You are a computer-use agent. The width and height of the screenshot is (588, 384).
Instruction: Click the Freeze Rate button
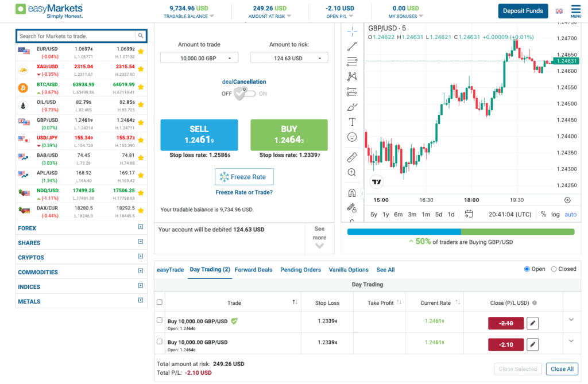click(244, 177)
